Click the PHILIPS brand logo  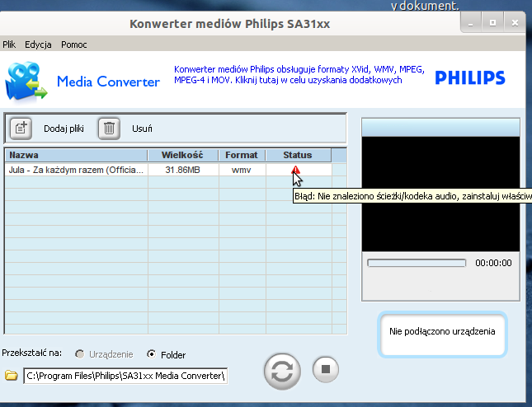(x=470, y=77)
